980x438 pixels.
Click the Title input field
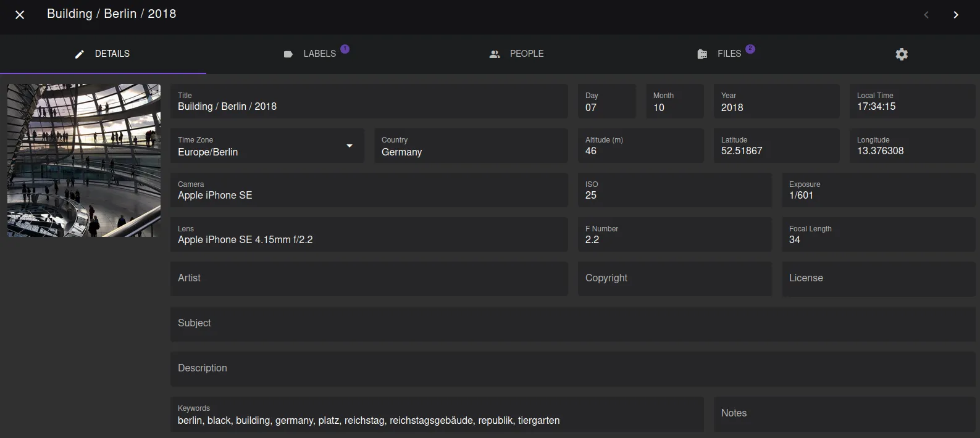[x=369, y=106]
